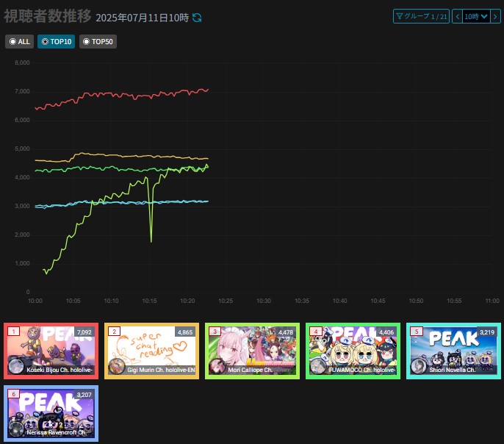Select the TOP10 radio option

pyautogui.click(x=57, y=41)
